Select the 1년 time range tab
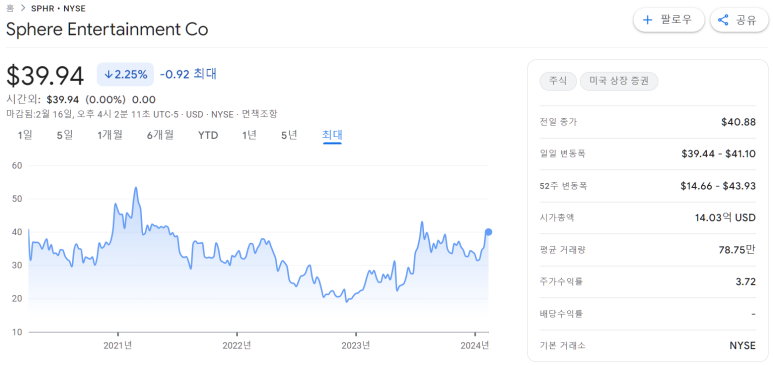This screenshot has height=365, width=773. coord(249,135)
